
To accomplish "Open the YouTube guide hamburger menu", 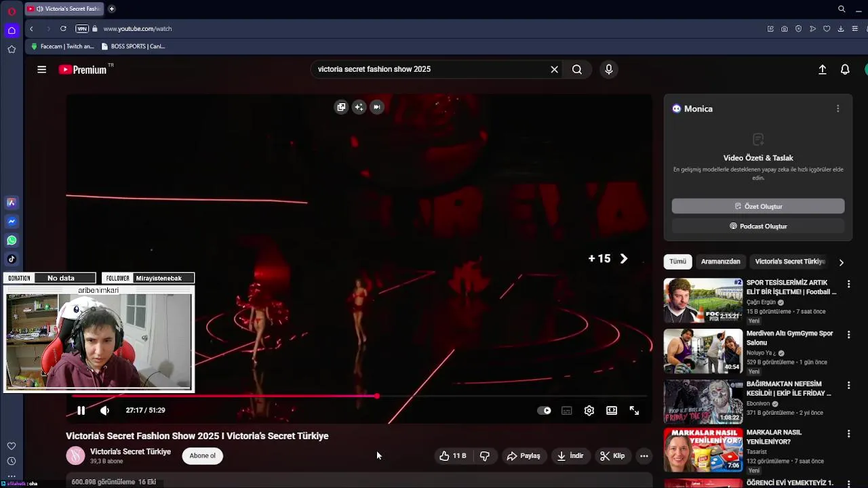I will [41, 69].
